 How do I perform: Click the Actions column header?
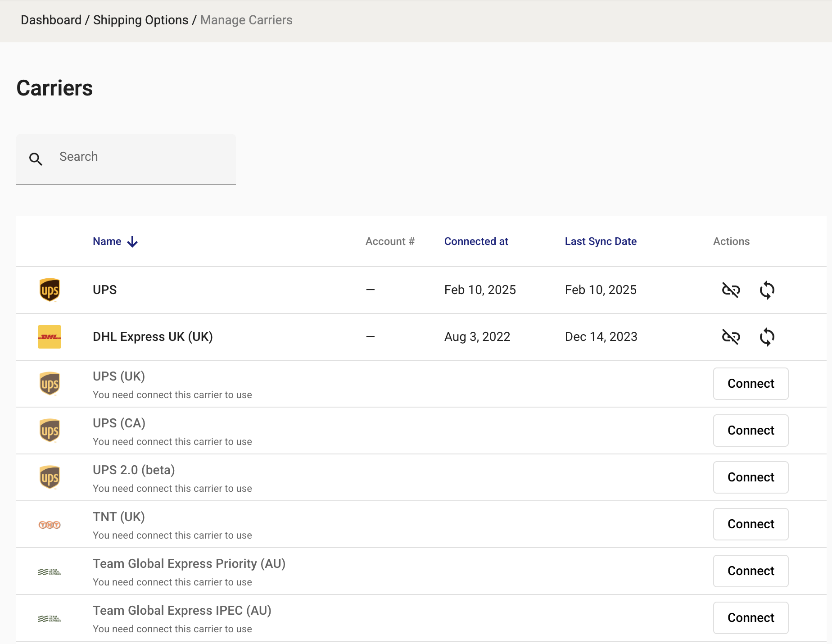(x=731, y=241)
